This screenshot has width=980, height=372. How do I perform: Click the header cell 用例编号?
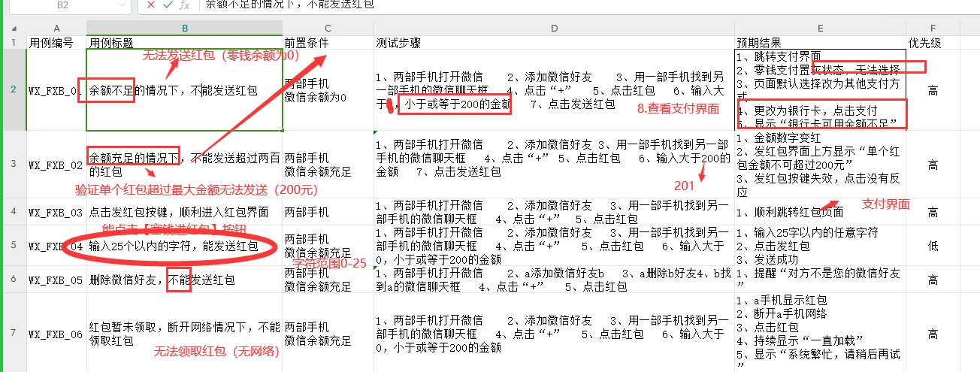pyautogui.click(x=56, y=43)
